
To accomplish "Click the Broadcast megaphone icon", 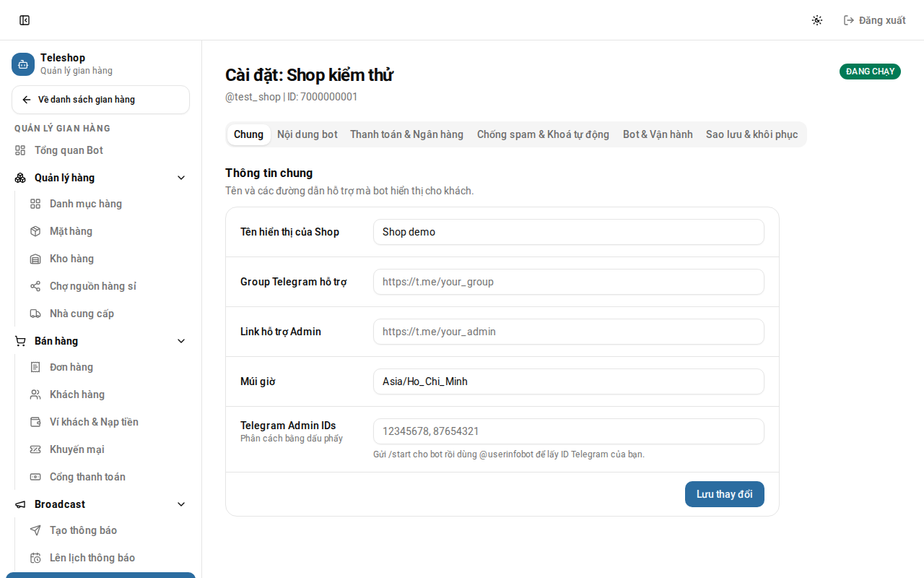I will [x=20, y=504].
